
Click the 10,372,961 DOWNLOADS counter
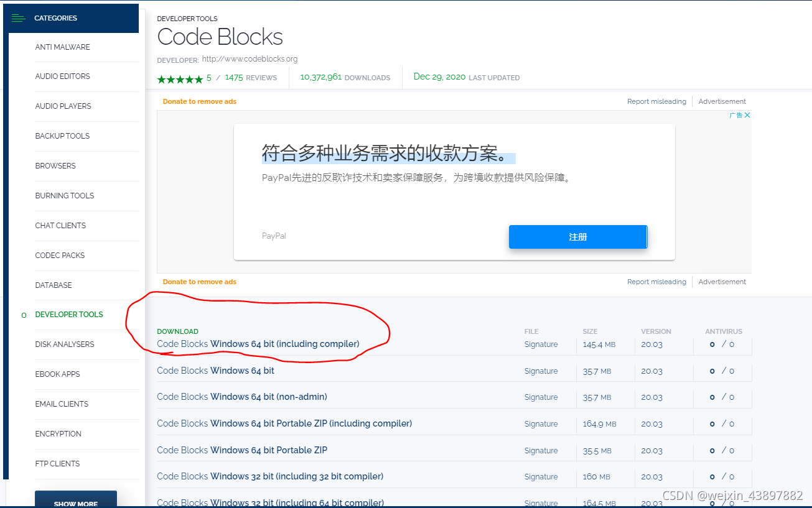click(x=341, y=76)
